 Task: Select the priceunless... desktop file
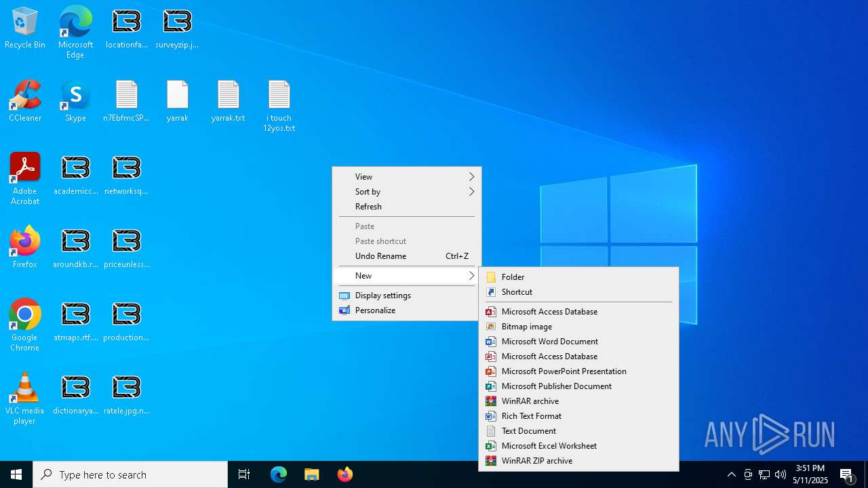click(x=127, y=248)
